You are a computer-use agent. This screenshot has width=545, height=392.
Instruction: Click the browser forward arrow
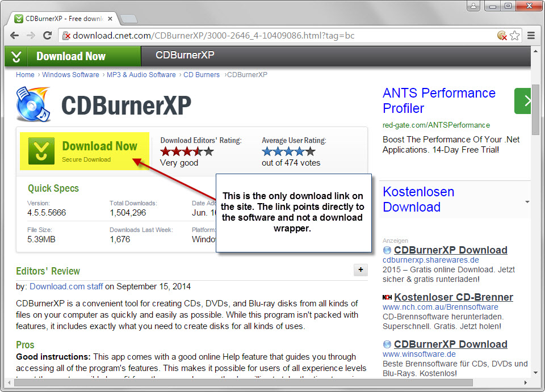[31, 35]
